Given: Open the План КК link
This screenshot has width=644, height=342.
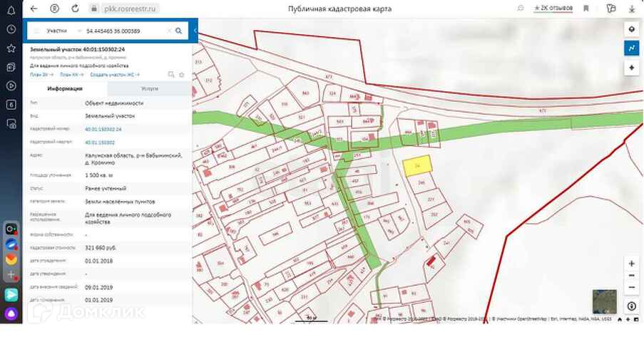Looking at the screenshot, I should [71, 75].
